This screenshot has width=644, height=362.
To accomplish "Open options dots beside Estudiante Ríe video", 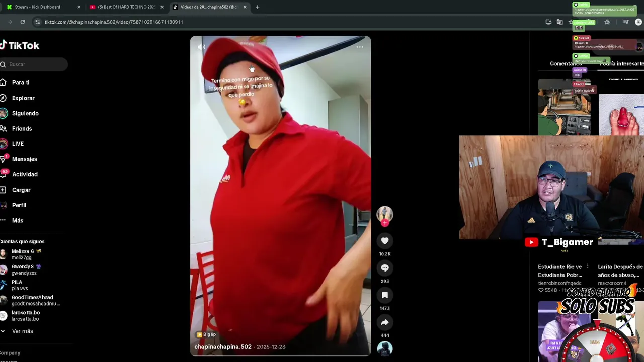I will 587,267.
